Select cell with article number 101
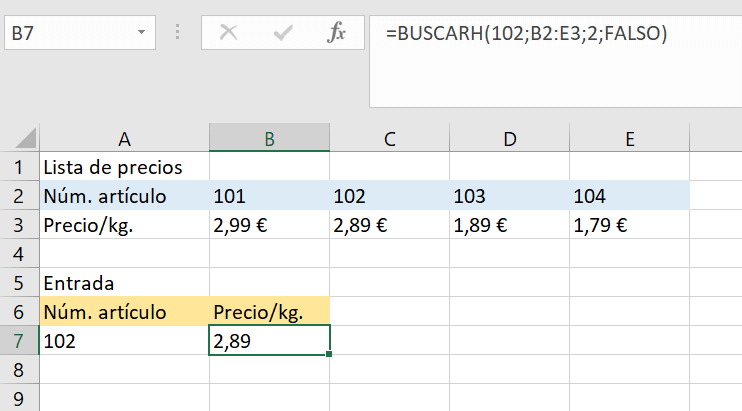This screenshot has height=411, width=742. pos(269,195)
